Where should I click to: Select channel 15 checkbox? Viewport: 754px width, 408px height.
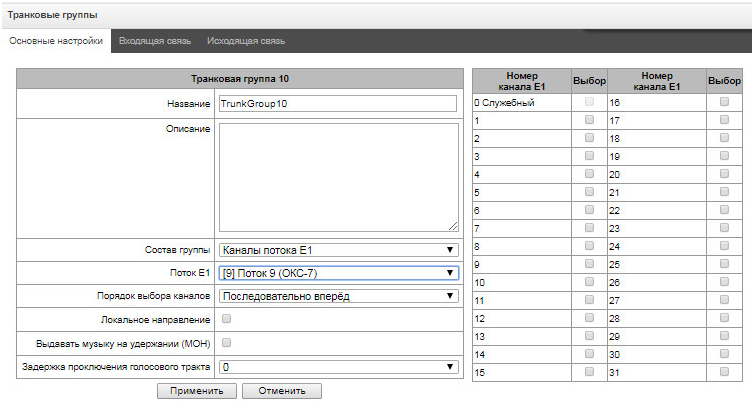pos(589,372)
